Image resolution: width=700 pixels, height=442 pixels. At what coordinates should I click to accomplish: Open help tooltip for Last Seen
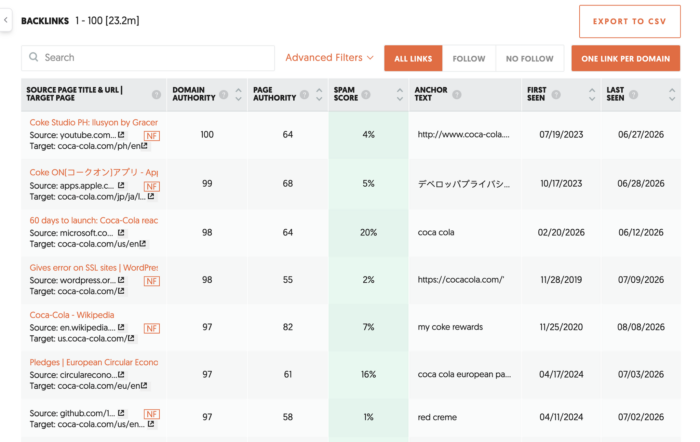click(633, 95)
